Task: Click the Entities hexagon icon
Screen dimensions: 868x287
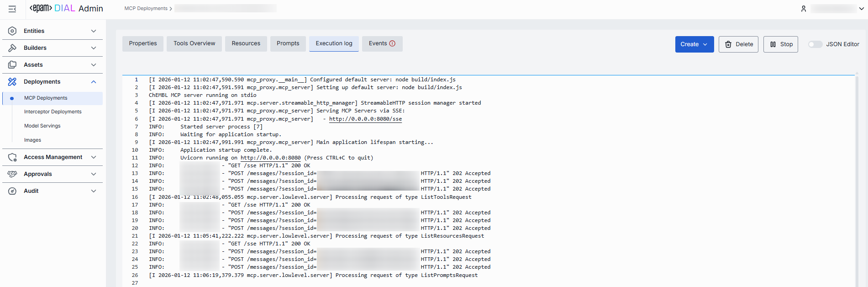Action: click(x=12, y=31)
